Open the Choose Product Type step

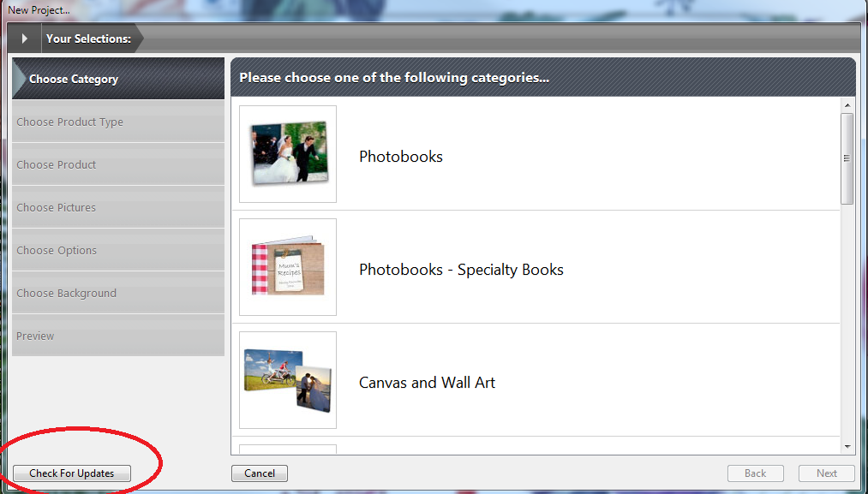(118, 122)
